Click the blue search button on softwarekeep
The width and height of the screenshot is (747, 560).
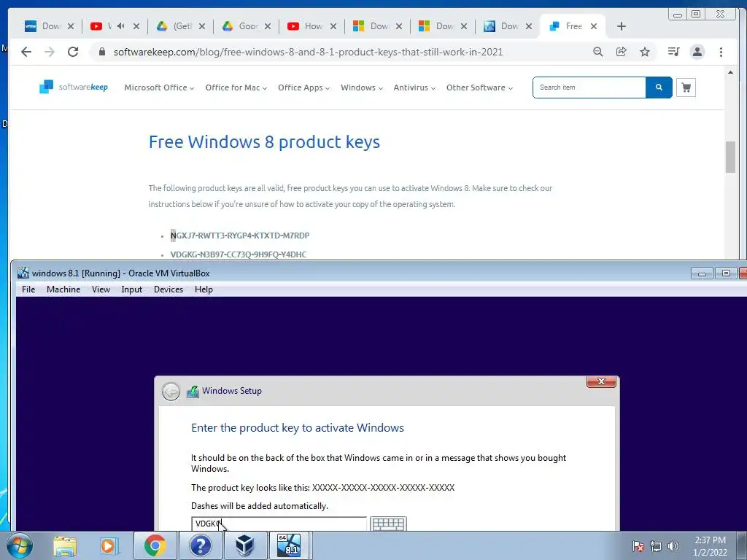pos(659,87)
